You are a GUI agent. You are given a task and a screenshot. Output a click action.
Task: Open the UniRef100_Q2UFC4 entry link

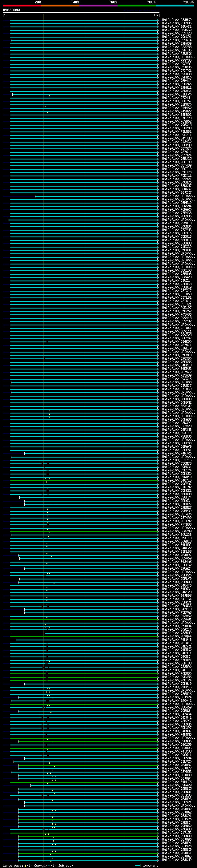[x=177, y=498]
